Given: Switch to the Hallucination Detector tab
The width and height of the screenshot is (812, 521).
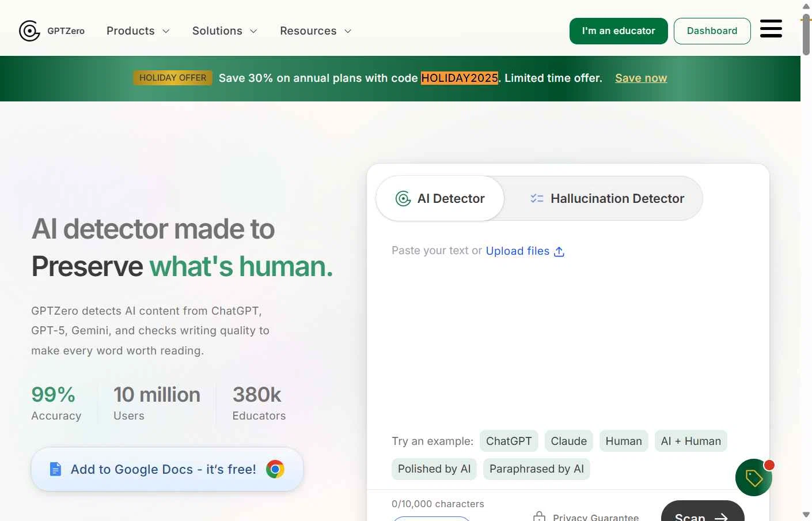Looking at the screenshot, I should [x=607, y=198].
